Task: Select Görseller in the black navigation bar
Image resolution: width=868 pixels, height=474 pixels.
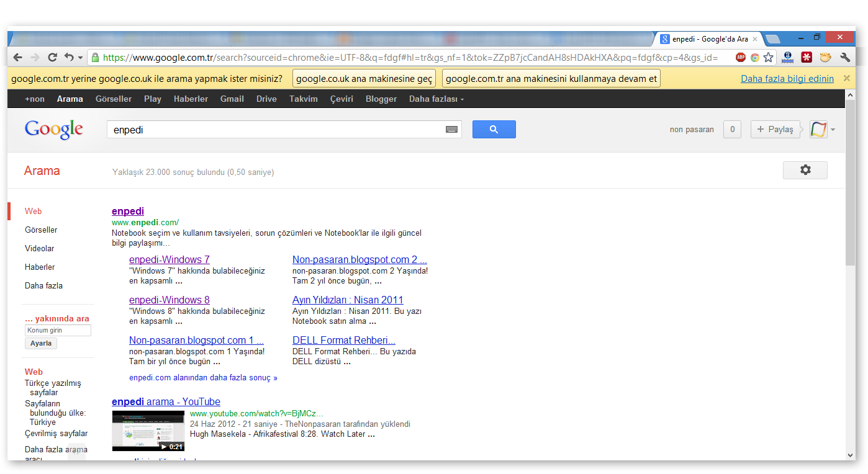Action: click(114, 99)
